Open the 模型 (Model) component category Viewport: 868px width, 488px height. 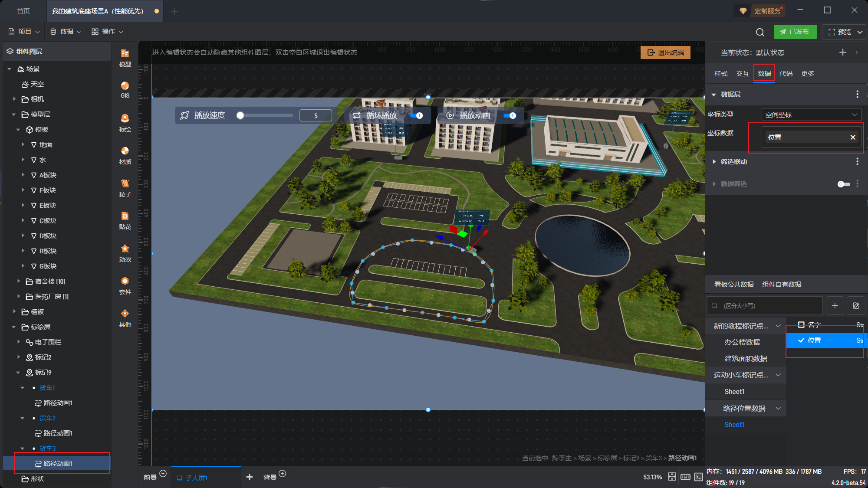point(125,57)
